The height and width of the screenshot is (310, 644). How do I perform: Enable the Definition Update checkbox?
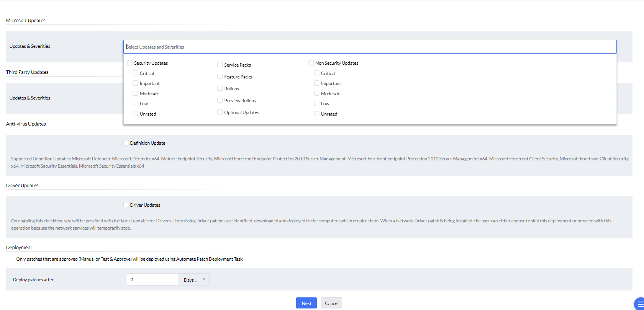coord(126,143)
